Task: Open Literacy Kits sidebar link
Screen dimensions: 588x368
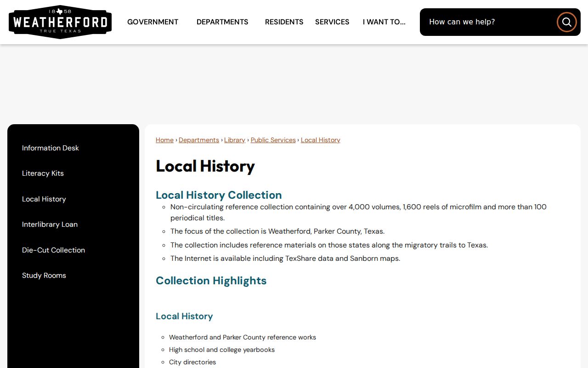Action: click(43, 173)
